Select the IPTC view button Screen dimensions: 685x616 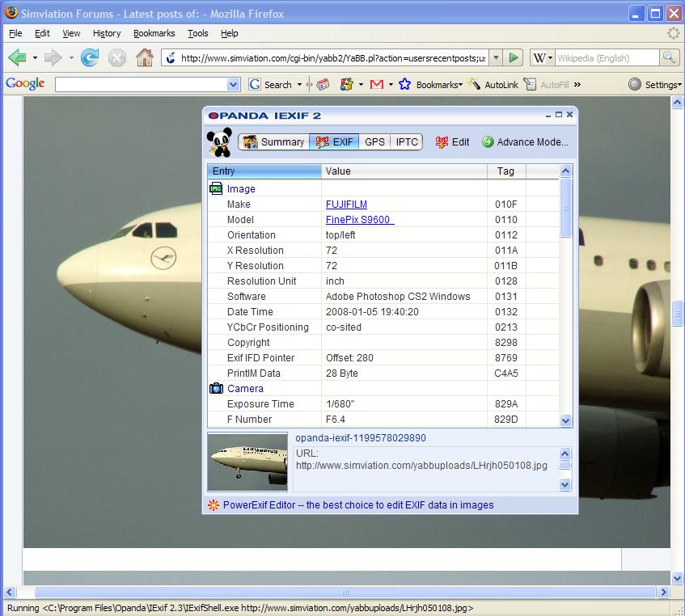click(407, 141)
